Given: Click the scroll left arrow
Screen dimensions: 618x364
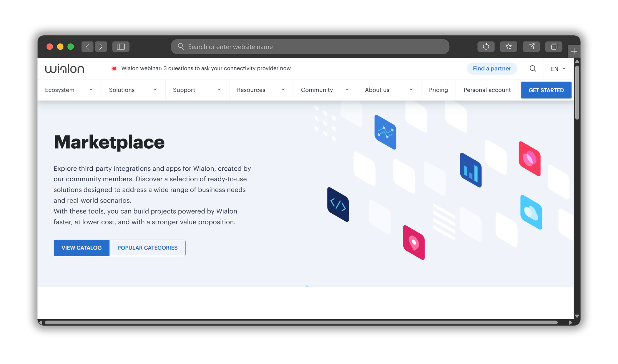Looking at the screenshot, I should click(x=41, y=323).
